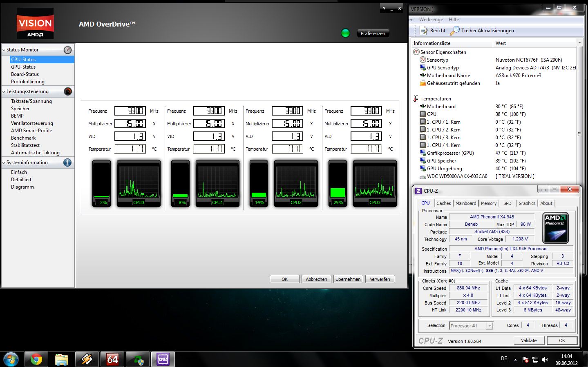Viewport: 588px width, 367px height.
Task: Click the CPU3 29% load bar
Action: tap(338, 183)
